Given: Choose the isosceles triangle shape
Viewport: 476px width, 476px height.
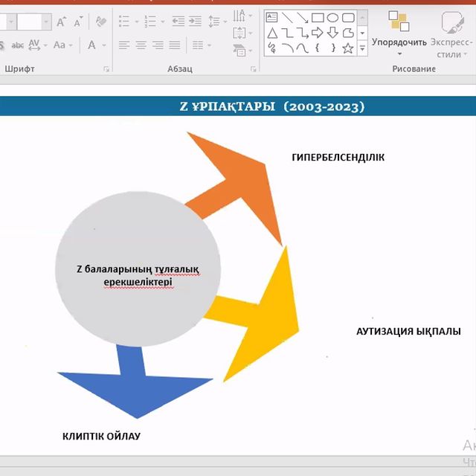Looking at the screenshot, I should click(x=272, y=33).
